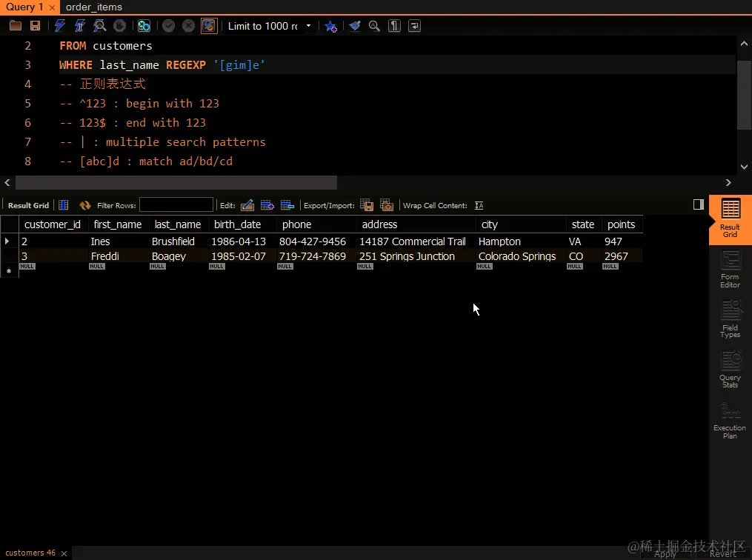Open the Query Stats panel
The width and height of the screenshot is (752, 560).
tap(730, 370)
